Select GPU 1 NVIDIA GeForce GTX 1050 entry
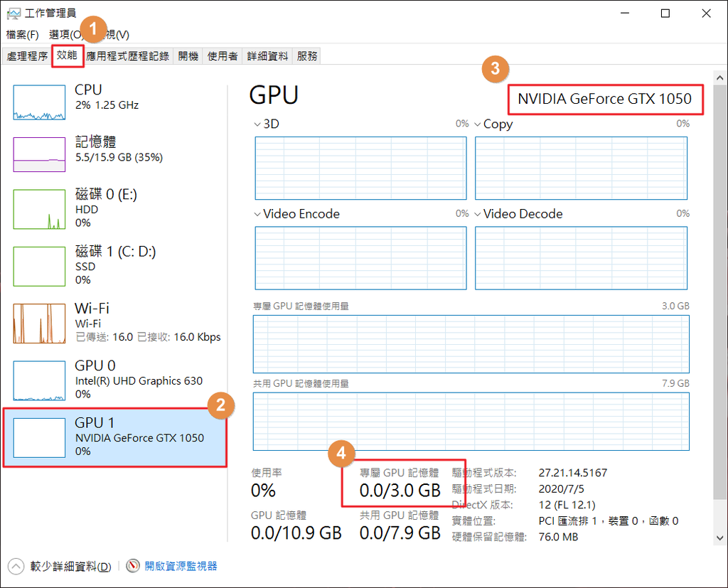Image resolution: width=728 pixels, height=588 pixels. pos(115,437)
